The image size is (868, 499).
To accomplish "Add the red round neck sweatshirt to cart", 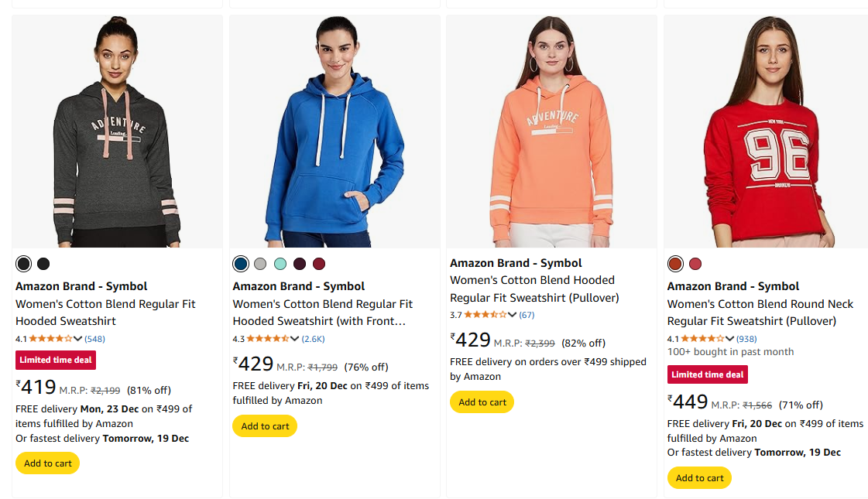I will pos(699,478).
